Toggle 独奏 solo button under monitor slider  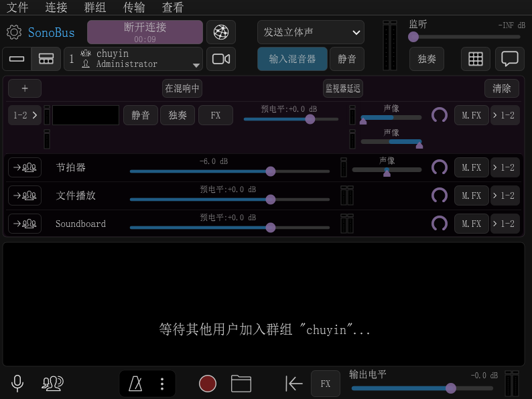pos(427,59)
